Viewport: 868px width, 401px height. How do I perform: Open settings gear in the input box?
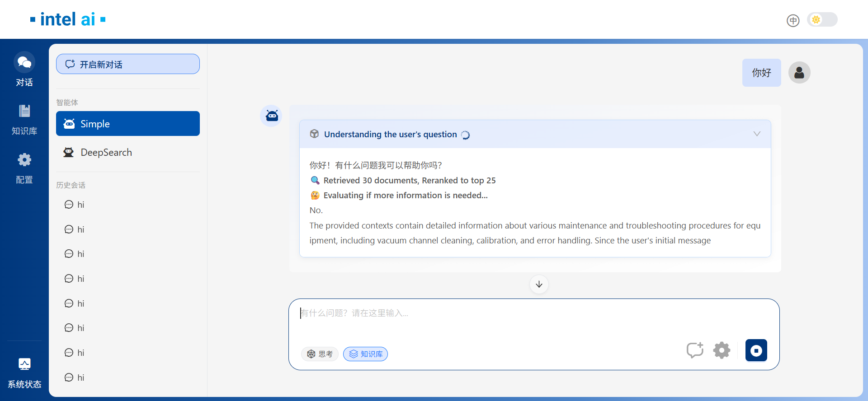pos(722,350)
